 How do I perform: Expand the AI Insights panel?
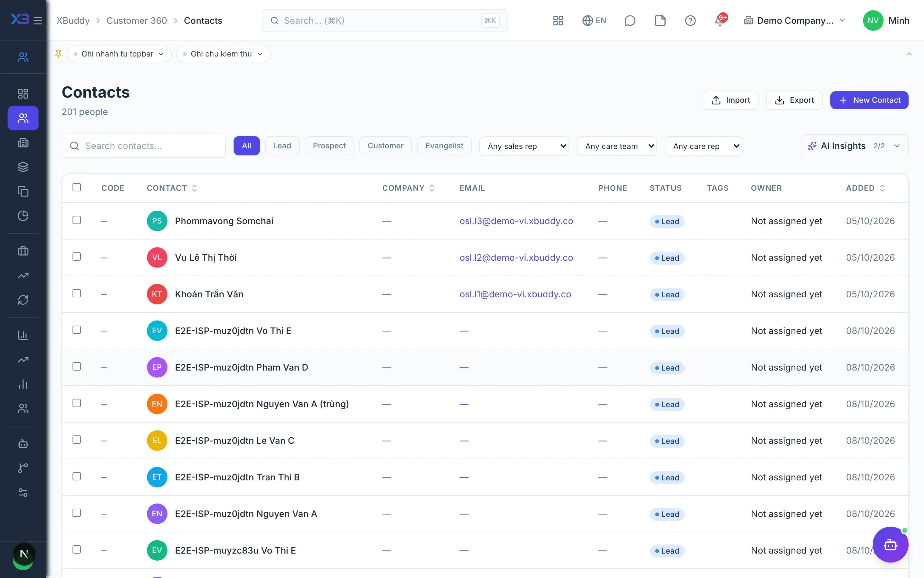click(x=854, y=146)
